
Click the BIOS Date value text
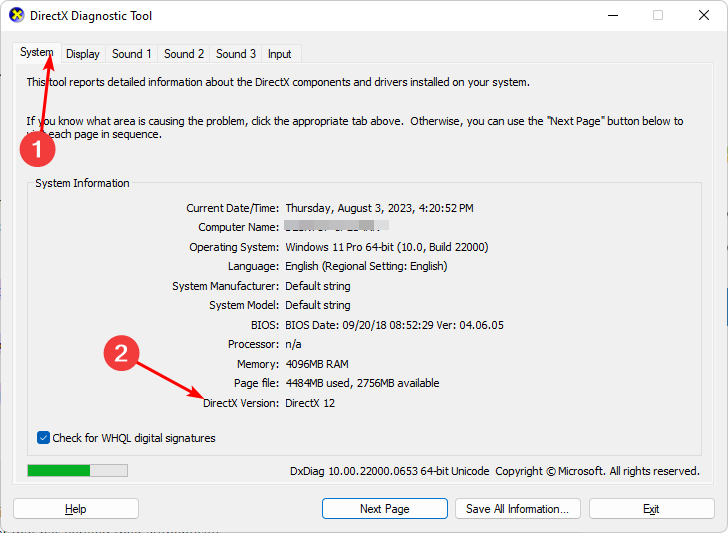click(394, 325)
